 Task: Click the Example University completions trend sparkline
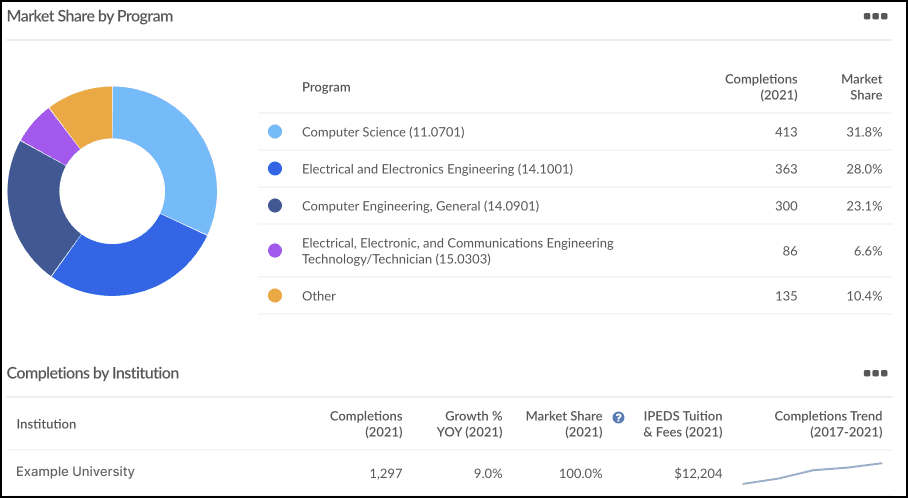point(812,473)
